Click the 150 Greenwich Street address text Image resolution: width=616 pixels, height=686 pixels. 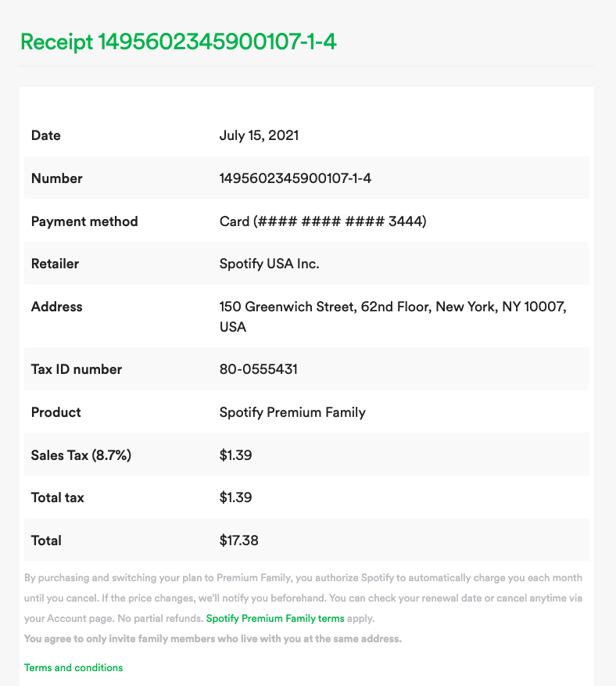pos(392,316)
